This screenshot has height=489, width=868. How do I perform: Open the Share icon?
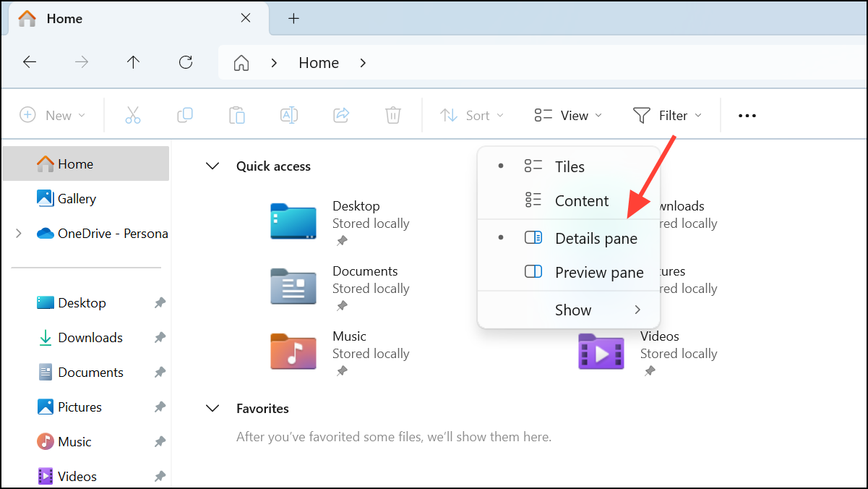(340, 115)
